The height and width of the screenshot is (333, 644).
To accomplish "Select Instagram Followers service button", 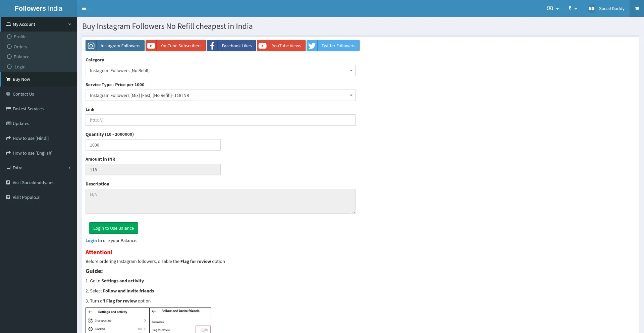I will [115, 46].
